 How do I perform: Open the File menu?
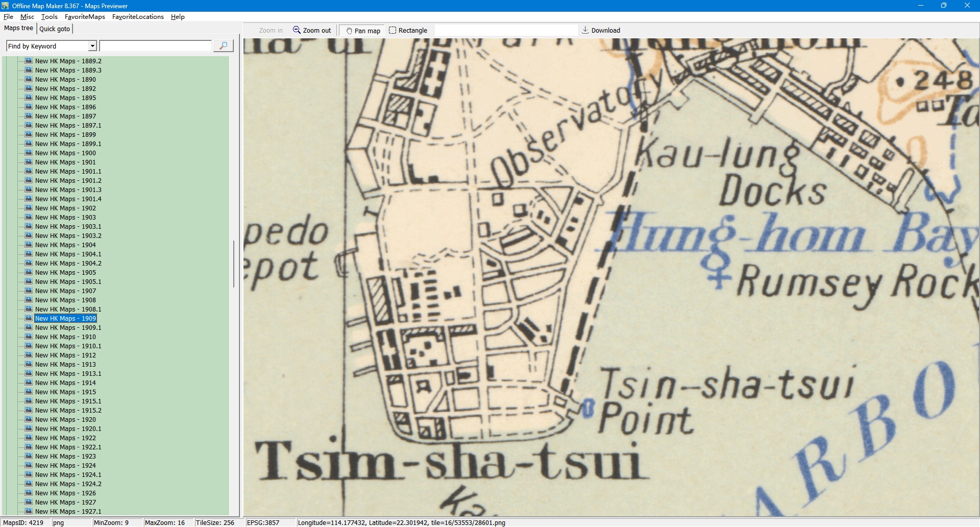pos(8,17)
